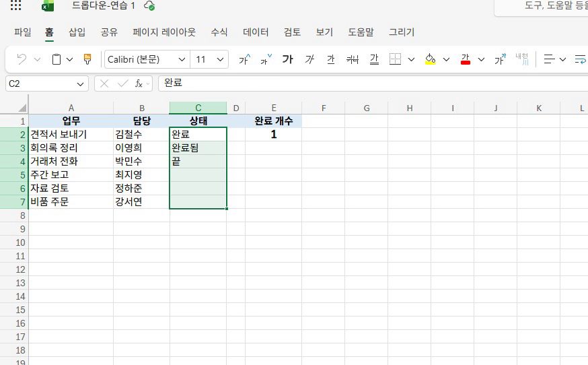The height and width of the screenshot is (365, 588).
Task: Increase font size with the larger 가 icon
Action: (244, 59)
